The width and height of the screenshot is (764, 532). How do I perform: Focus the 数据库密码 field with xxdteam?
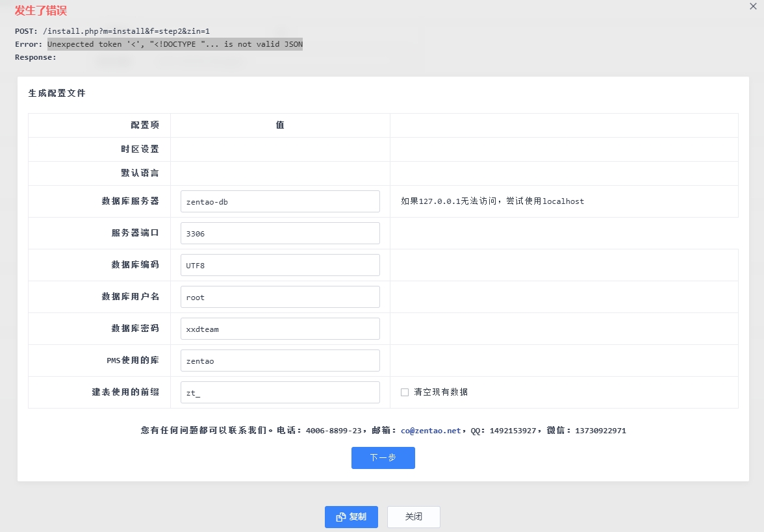coord(280,329)
